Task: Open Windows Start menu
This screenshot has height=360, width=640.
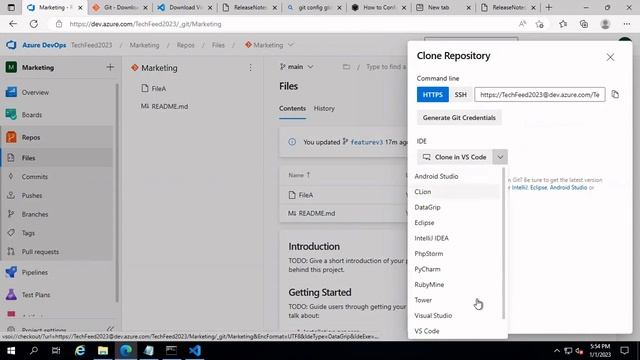Action: [x=11, y=351]
